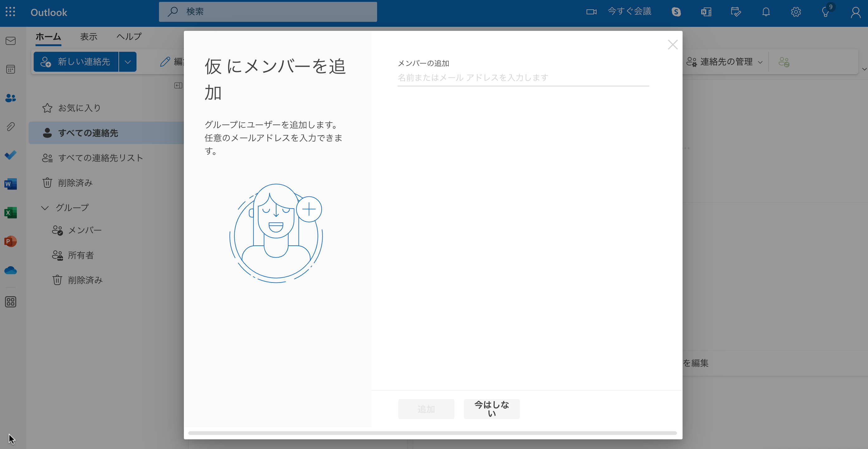This screenshot has width=868, height=449.
Task: Close the add member dialog
Action: click(673, 45)
